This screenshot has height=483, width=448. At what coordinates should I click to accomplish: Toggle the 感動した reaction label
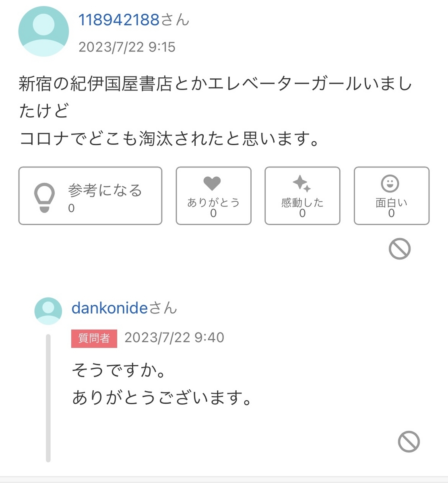pyautogui.click(x=302, y=202)
